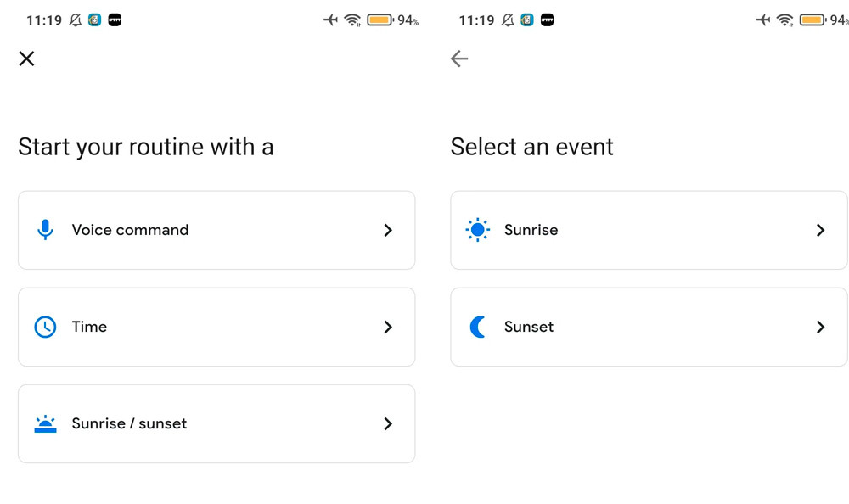Open the Sunrise / sunset chevron arrow
Viewport: 849px width, 504px height.
388,423
